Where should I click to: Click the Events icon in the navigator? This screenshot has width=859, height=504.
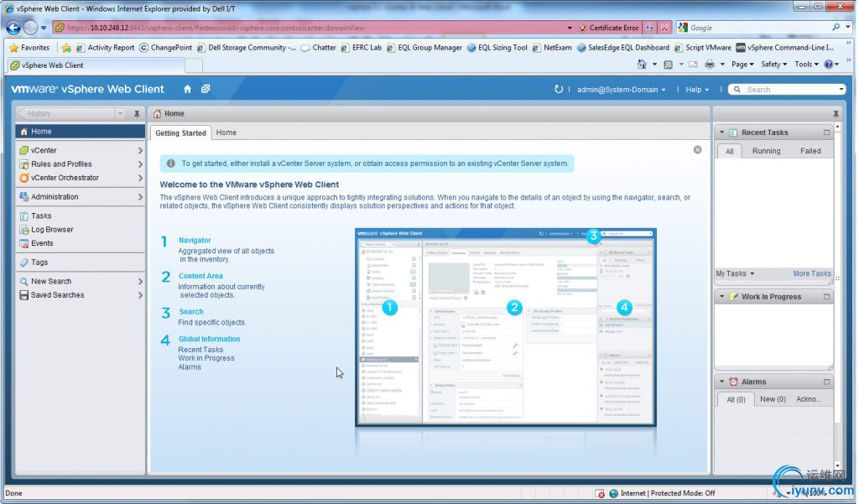[x=24, y=243]
